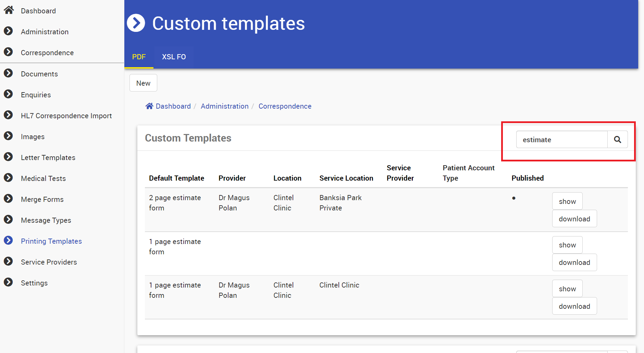Click the arrow icon beside Enquiries
644x353 pixels.
point(8,94)
